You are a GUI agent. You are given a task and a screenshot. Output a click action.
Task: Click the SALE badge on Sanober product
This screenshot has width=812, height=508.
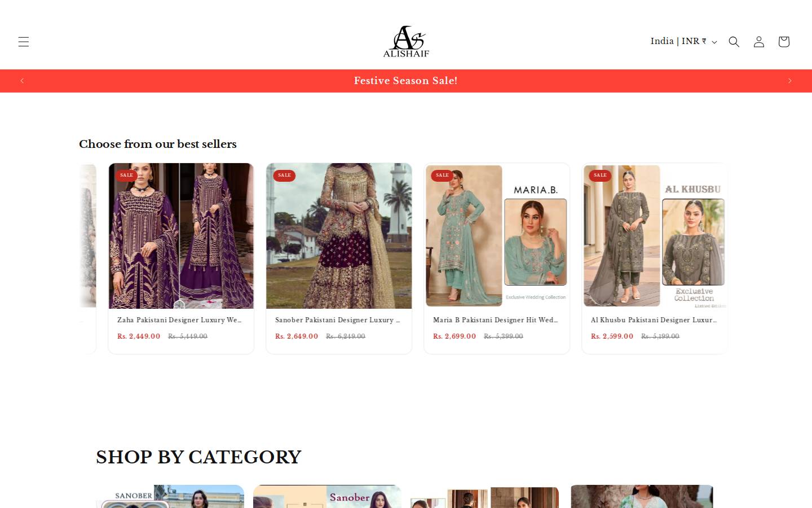284,176
